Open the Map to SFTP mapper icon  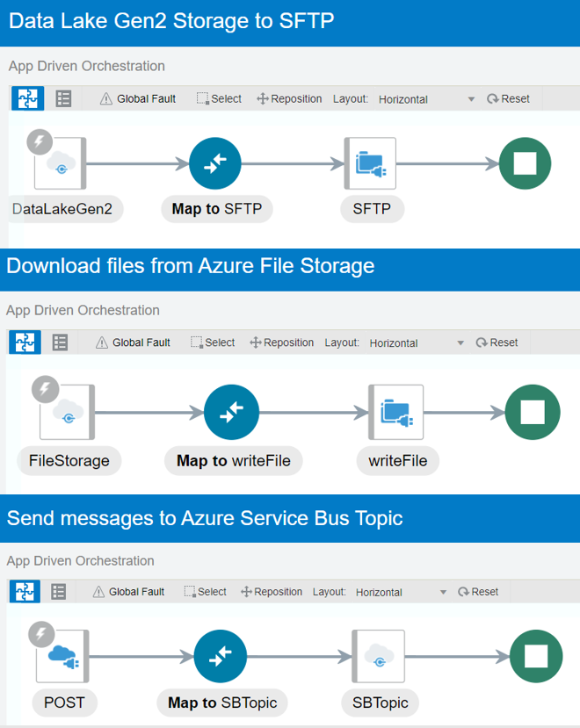[x=216, y=163]
